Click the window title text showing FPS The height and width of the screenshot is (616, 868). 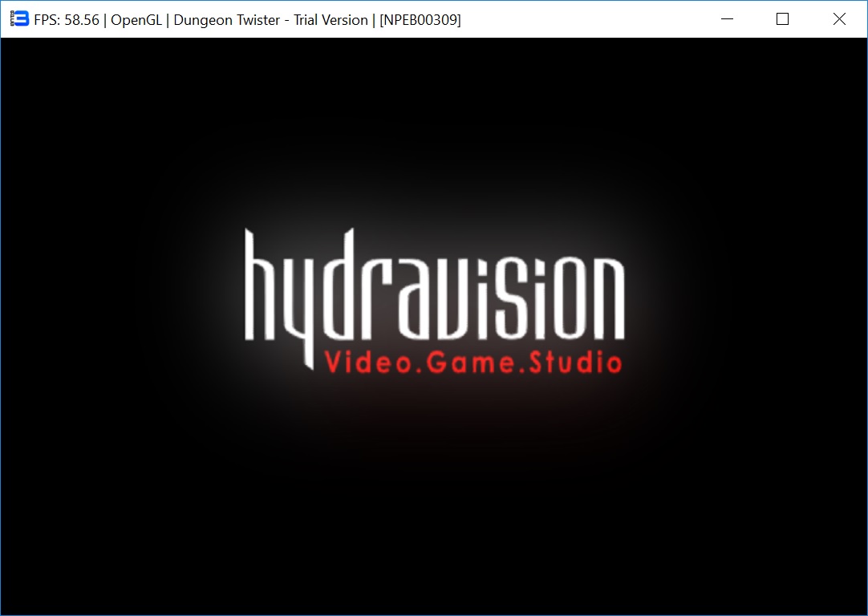pos(247,20)
